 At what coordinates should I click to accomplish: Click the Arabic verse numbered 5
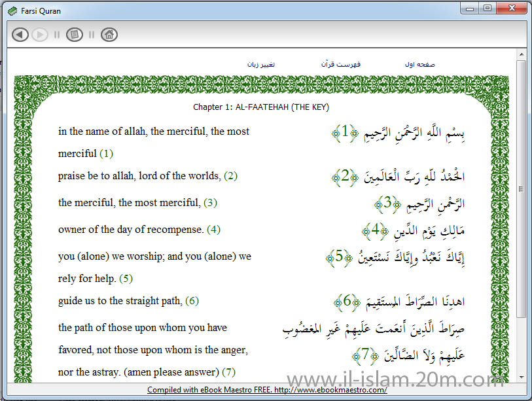coord(395,257)
